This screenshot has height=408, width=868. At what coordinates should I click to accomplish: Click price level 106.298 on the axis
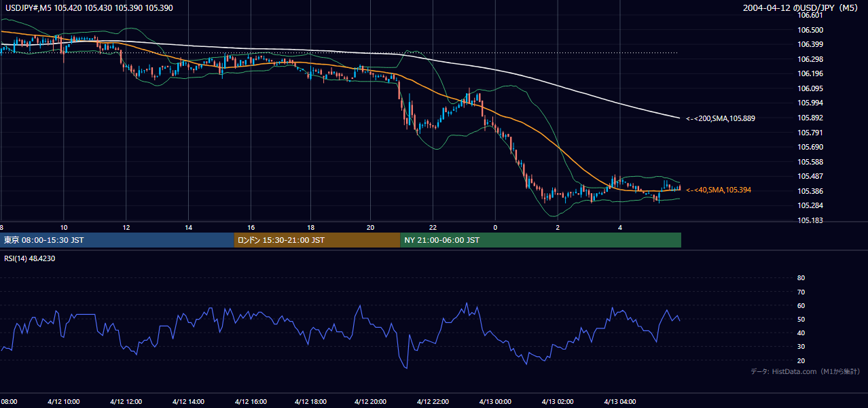tap(810, 59)
